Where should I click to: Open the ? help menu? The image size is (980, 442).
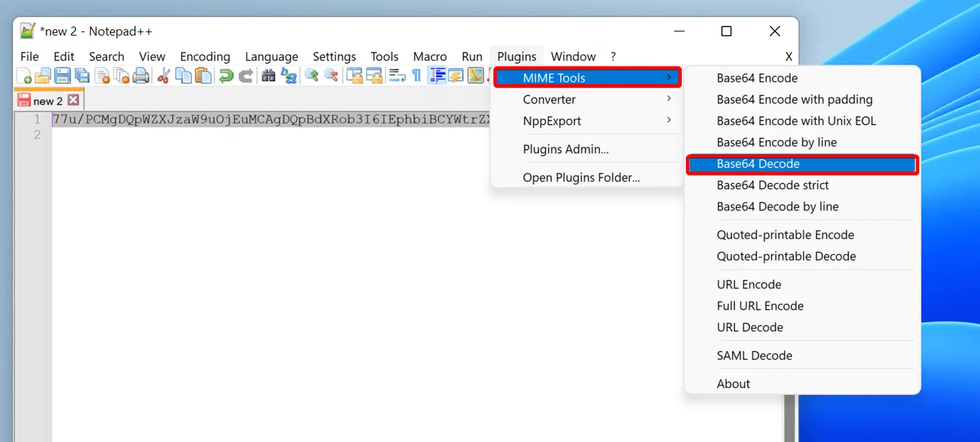click(613, 57)
